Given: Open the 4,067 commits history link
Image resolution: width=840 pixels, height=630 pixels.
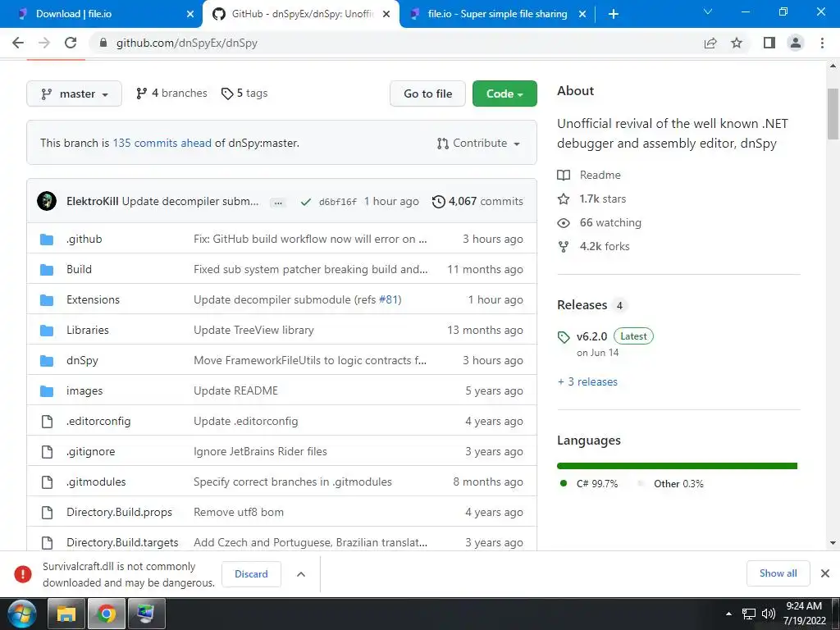Looking at the screenshot, I should pos(478,202).
